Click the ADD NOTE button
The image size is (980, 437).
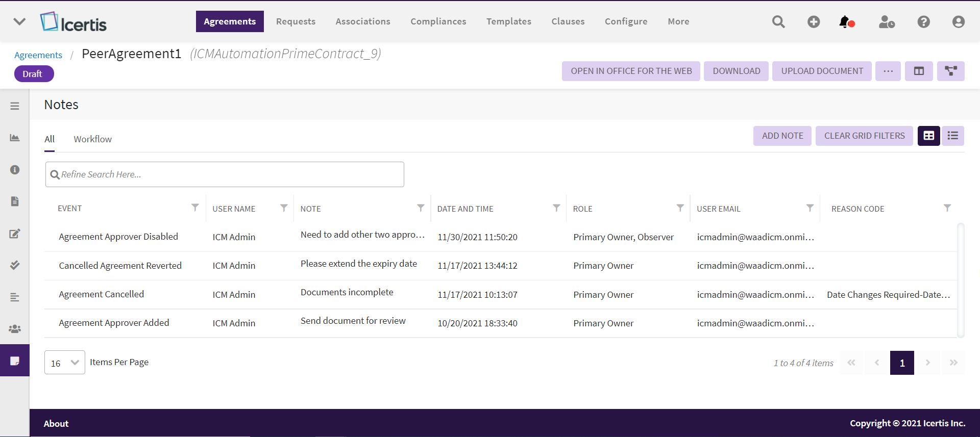point(782,136)
